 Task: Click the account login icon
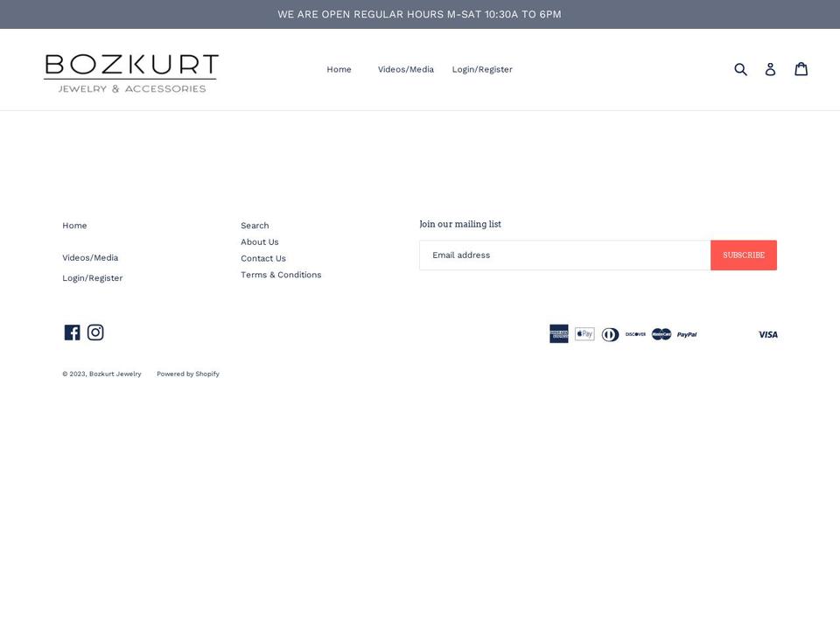(770, 68)
